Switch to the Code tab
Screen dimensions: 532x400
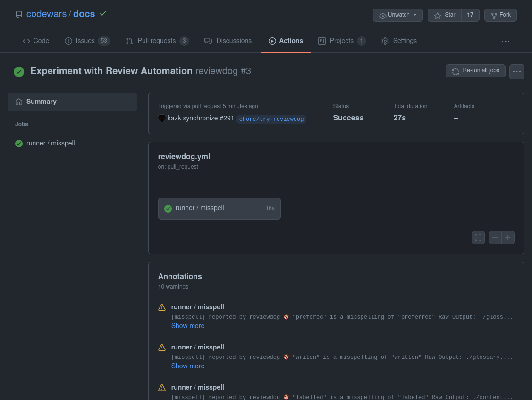pyautogui.click(x=36, y=41)
